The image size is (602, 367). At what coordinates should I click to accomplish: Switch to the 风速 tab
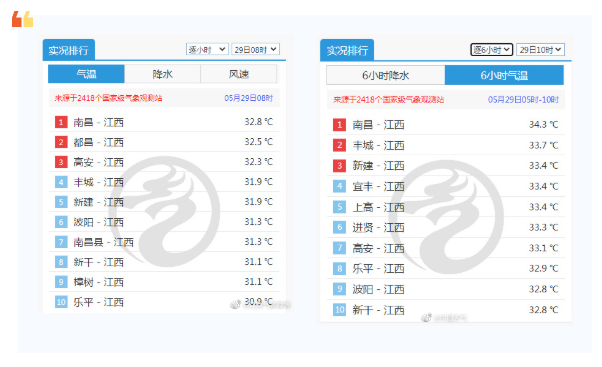(238, 74)
